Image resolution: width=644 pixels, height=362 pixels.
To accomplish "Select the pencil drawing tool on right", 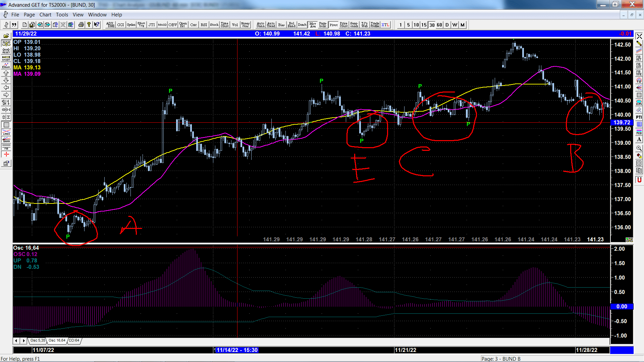I will (x=639, y=43).
